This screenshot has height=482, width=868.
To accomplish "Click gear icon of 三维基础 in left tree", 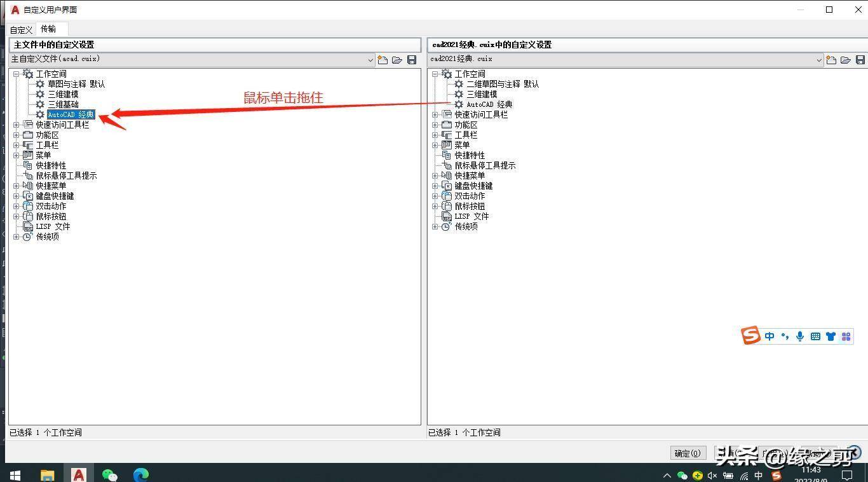I will 40,104.
